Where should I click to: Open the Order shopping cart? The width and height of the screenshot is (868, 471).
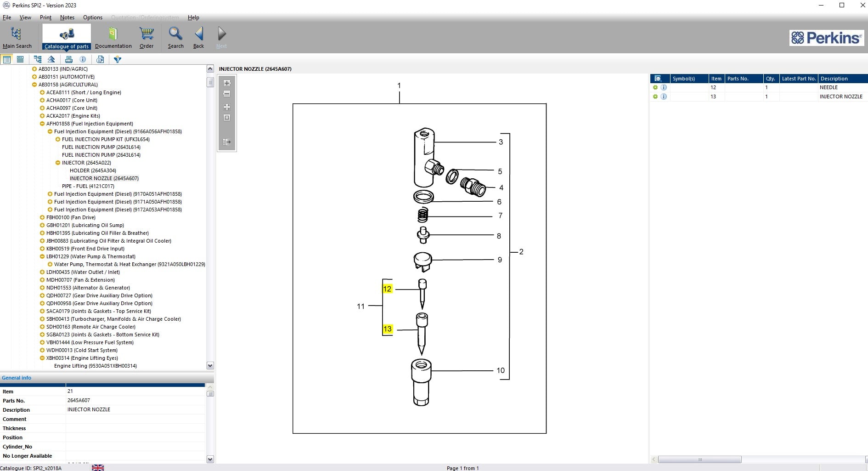pos(147,37)
